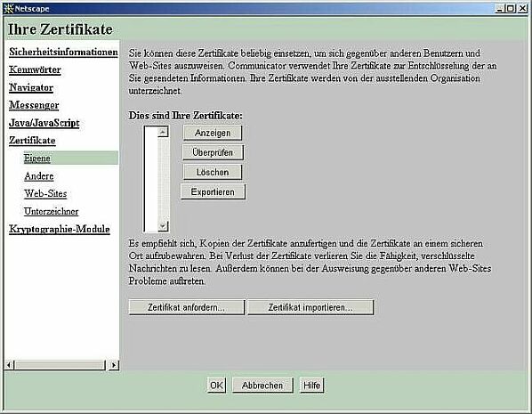
Task: Click the Netscape title bar icon
Action: [9, 9]
